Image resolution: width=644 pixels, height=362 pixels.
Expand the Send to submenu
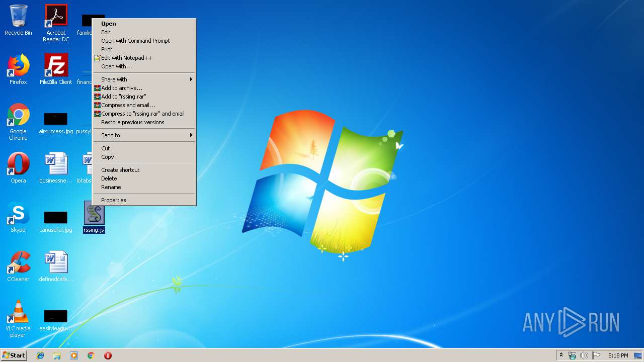pos(144,135)
